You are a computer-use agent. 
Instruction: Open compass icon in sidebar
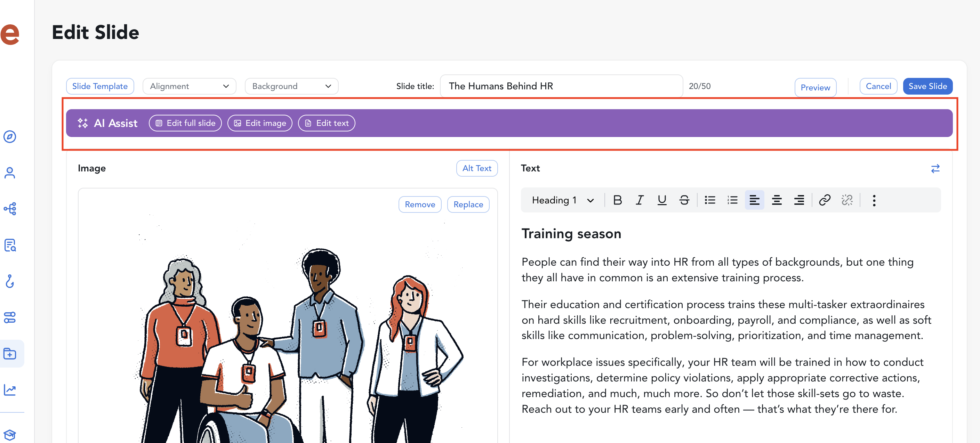tap(10, 137)
